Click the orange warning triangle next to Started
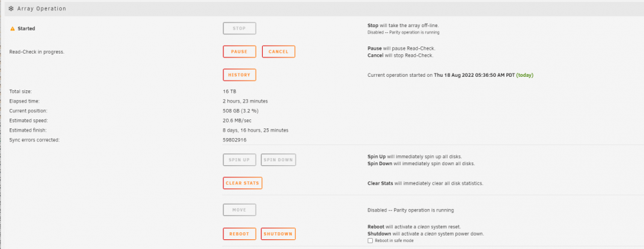Viewport: 644px width, 249px height. tap(12, 29)
